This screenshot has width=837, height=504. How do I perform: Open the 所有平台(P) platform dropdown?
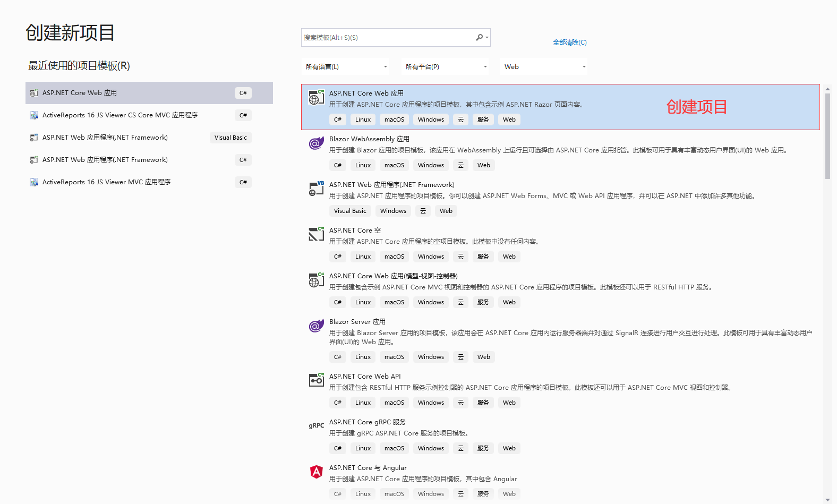click(446, 67)
